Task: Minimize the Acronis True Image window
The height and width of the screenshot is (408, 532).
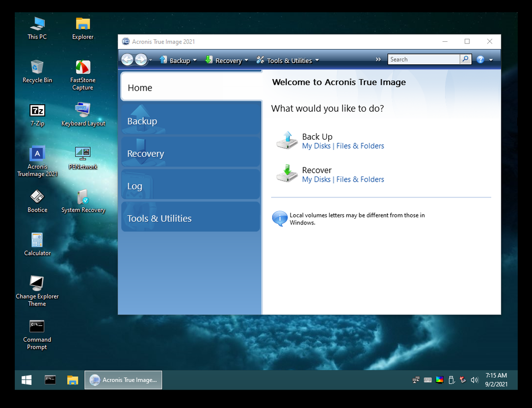Action: pos(445,41)
